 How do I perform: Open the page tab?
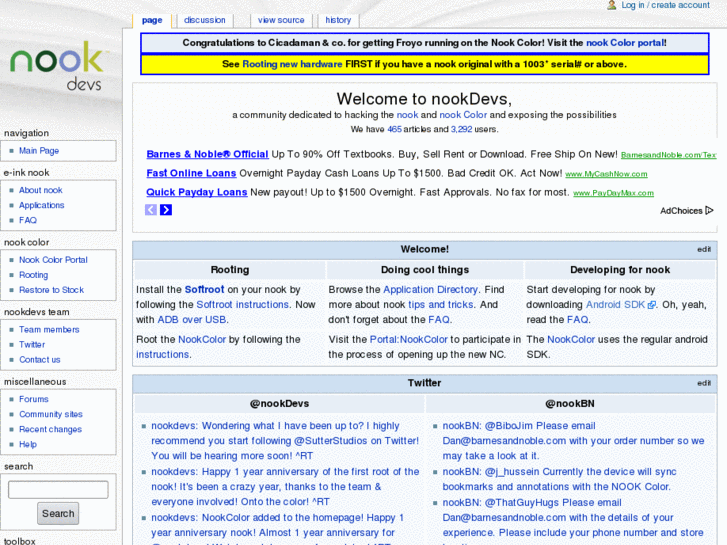pyautogui.click(x=152, y=20)
